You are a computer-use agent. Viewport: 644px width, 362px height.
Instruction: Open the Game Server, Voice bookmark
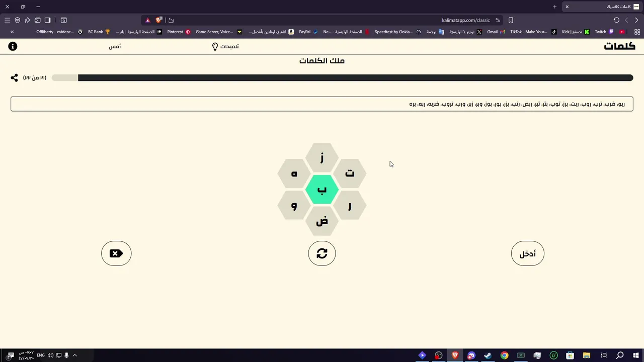(x=218, y=32)
